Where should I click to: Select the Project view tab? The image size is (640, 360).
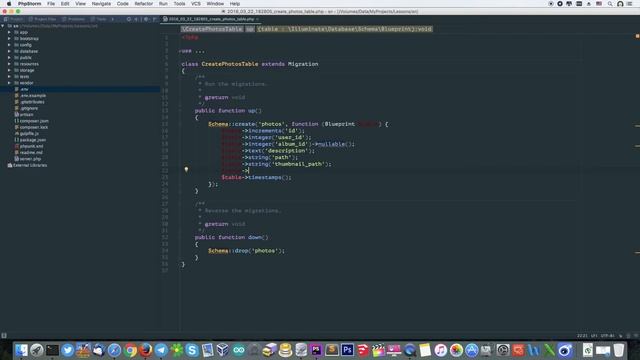(x=14, y=19)
